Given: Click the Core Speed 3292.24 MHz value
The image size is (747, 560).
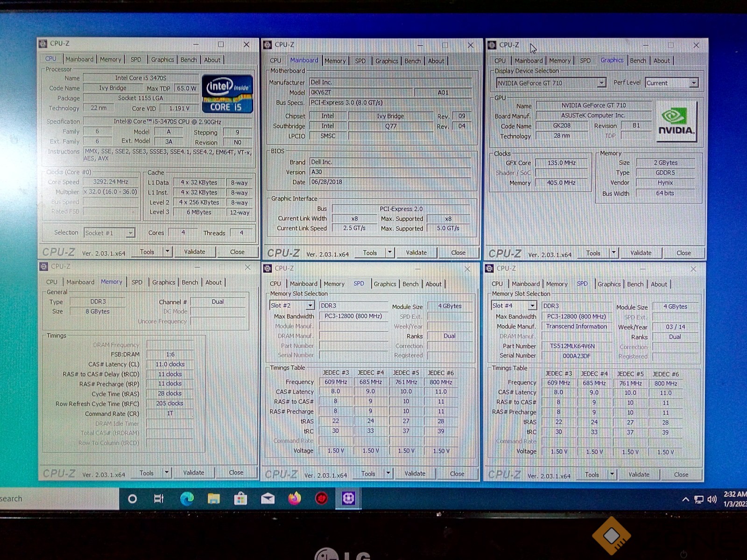Looking at the screenshot, I should point(111,182).
